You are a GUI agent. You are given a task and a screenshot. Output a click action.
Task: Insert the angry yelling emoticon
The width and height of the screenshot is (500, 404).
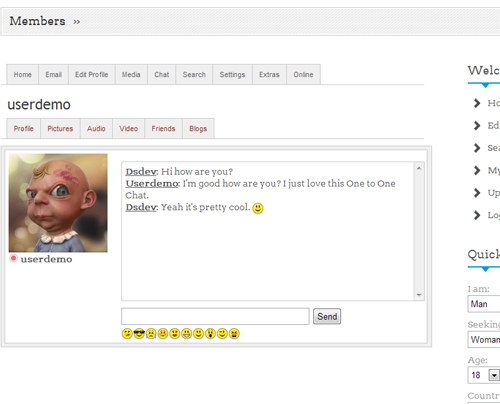[x=234, y=333]
